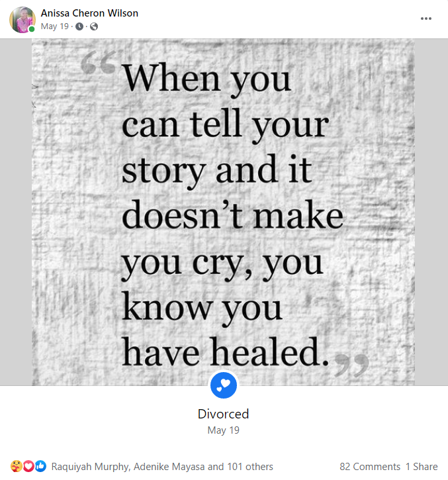Click the May 19 timestamp under the name
This screenshot has height=480, width=448.
(x=55, y=26)
